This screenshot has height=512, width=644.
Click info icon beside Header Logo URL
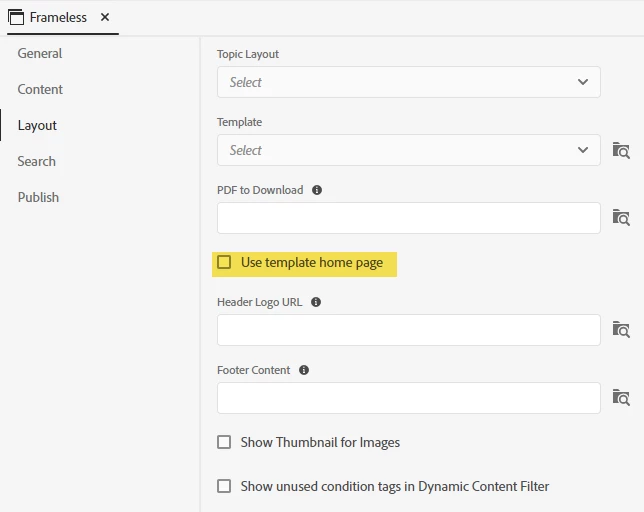(x=316, y=302)
